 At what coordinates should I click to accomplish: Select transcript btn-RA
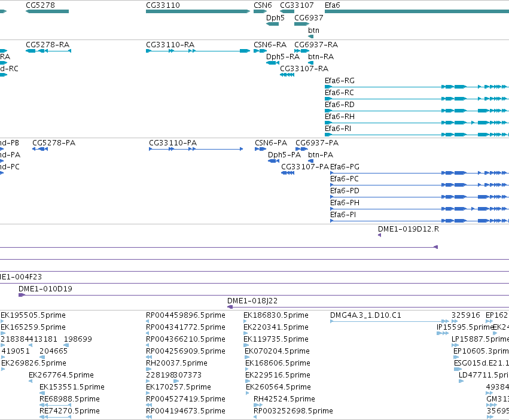pyautogui.click(x=321, y=56)
